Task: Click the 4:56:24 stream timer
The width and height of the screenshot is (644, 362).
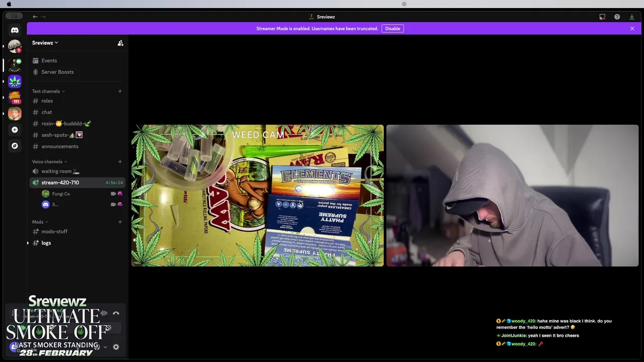Action: click(114, 183)
